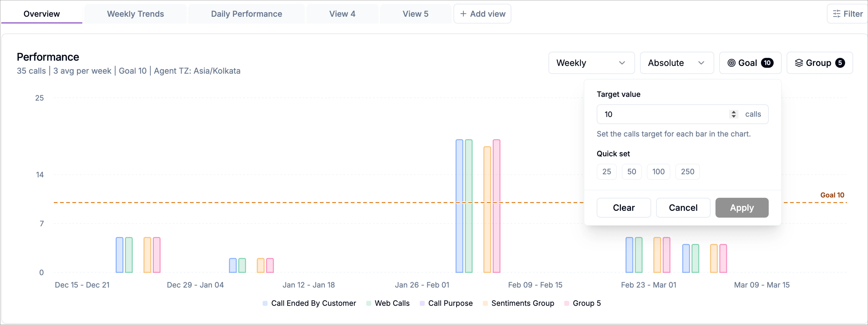Click the Group layers icon
This screenshot has height=325, width=868.
click(799, 63)
